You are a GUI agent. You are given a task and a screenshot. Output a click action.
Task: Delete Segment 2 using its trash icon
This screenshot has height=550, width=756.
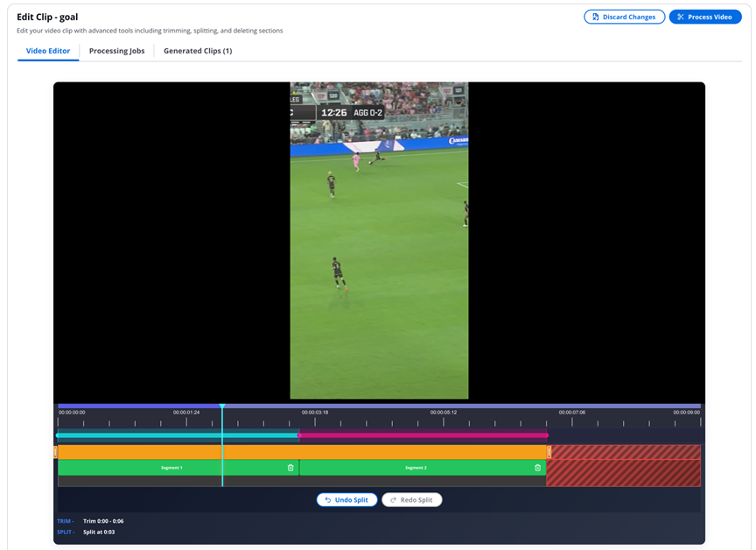click(537, 468)
